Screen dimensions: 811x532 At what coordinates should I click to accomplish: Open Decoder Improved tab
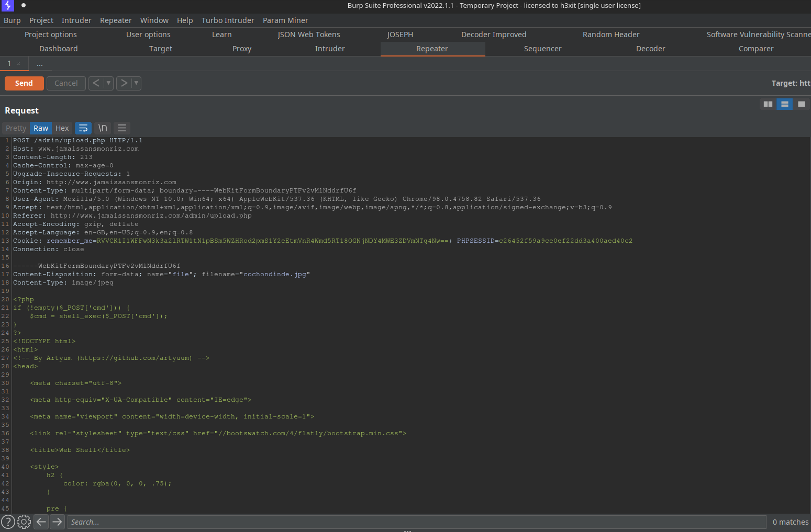coord(494,35)
